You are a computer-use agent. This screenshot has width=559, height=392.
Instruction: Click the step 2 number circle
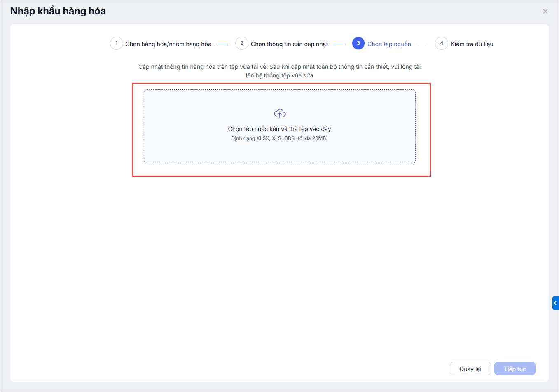(x=242, y=43)
